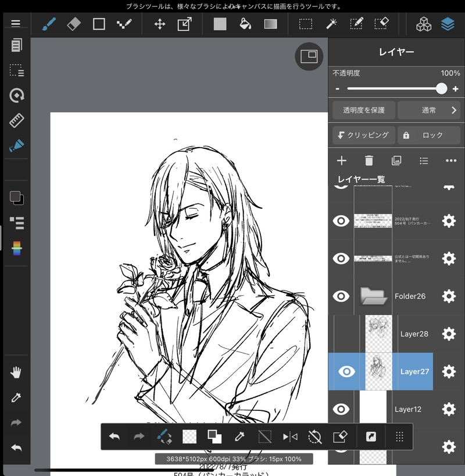Select the Eraser tool

(74, 24)
